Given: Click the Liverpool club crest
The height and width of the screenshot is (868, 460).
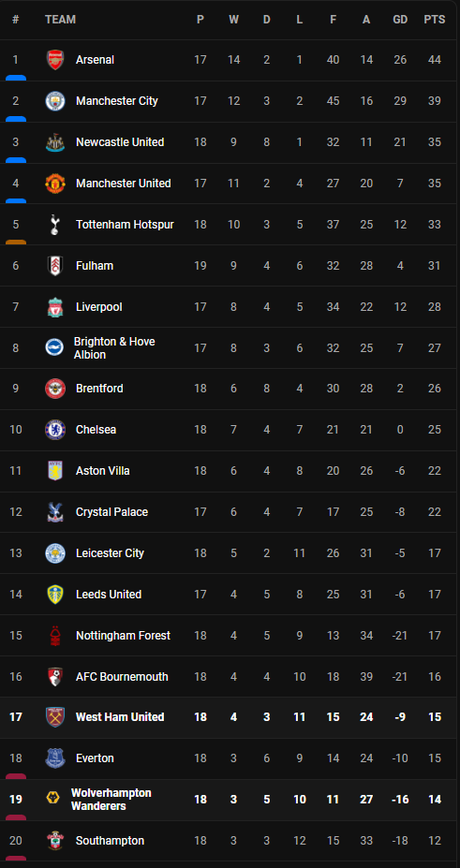Looking at the screenshot, I should (x=54, y=307).
